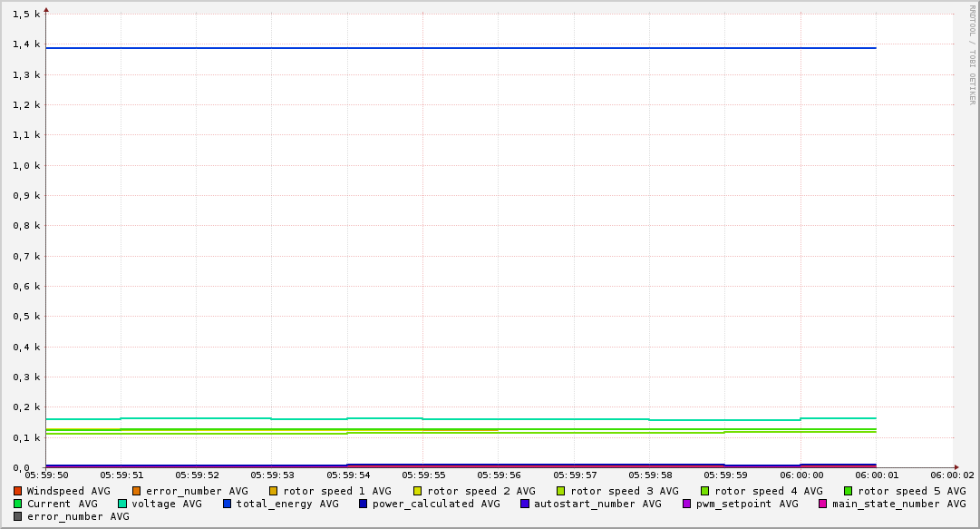980x529 pixels.
Task: Click the 1,4 k y-axis label
Action: 27,44
